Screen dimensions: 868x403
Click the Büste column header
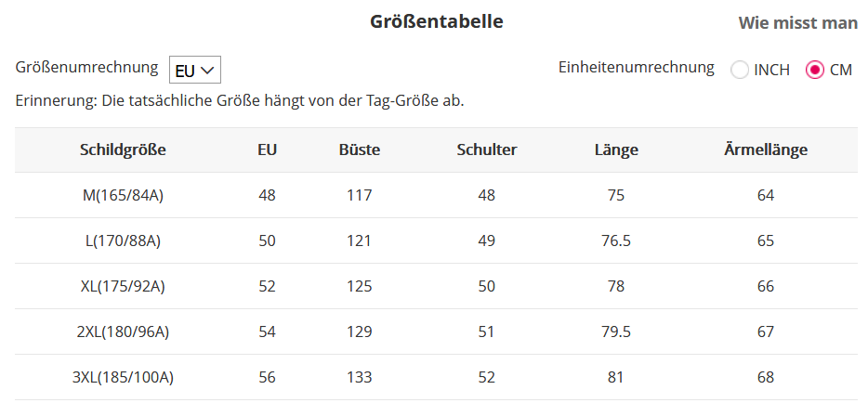click(360, 149)
